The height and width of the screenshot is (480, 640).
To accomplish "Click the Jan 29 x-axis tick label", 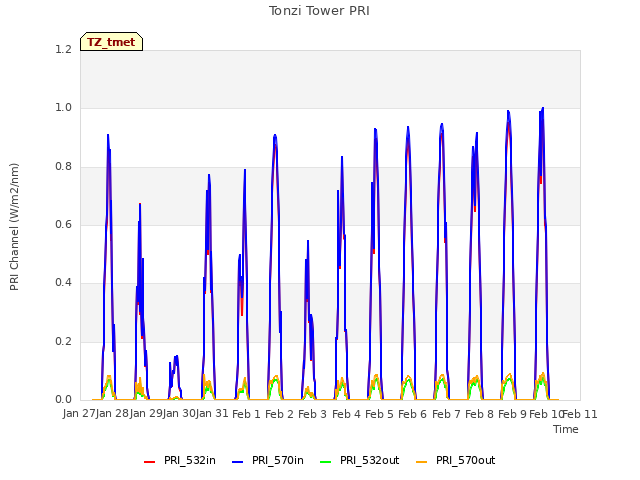I will click(x=146, y=414).
